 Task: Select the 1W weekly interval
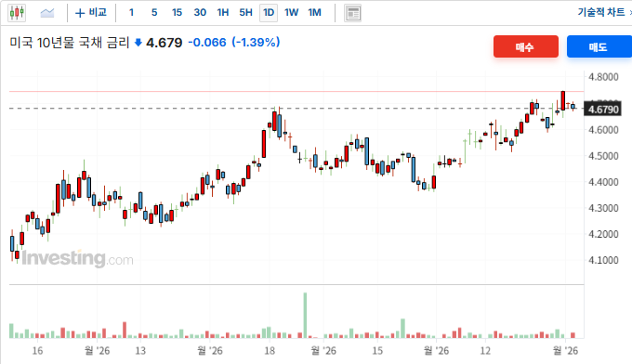click(292, 13)
